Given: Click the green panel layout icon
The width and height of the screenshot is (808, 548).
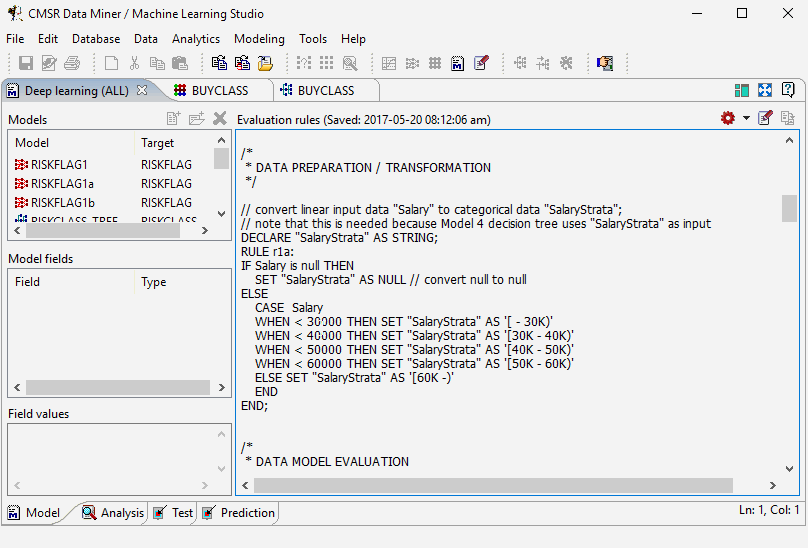Looking at the screenshot, I should [x=742, y=90].
